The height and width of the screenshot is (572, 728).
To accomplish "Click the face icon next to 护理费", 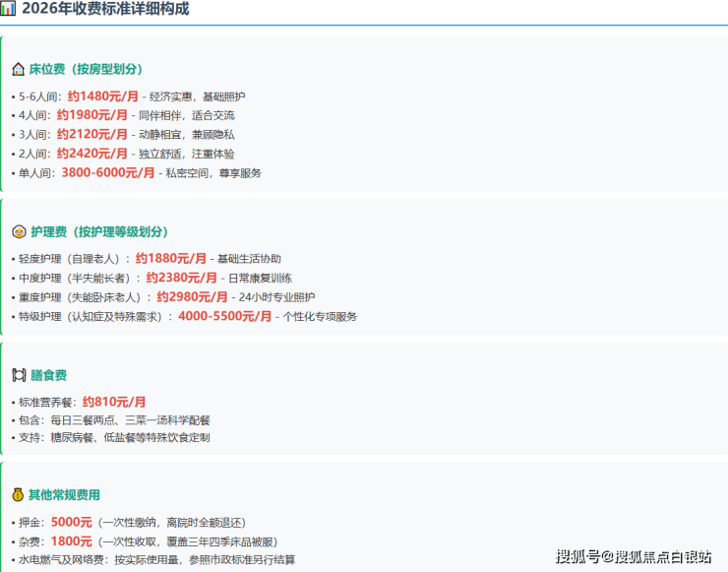I will [x=19, y=231].
